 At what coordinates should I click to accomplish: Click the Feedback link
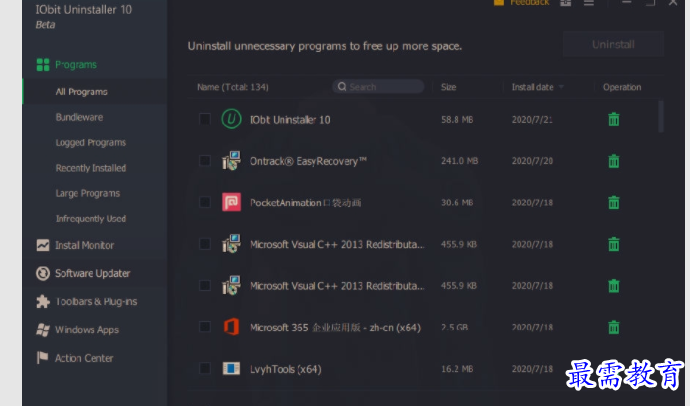pos(529,3)
